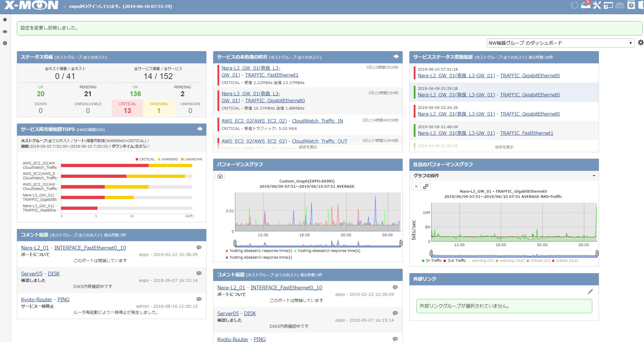Click left range handle of traffic graph slider
The height and width of the screenshot is (342, 644).
pyautogui.click(x=431, y=253)
